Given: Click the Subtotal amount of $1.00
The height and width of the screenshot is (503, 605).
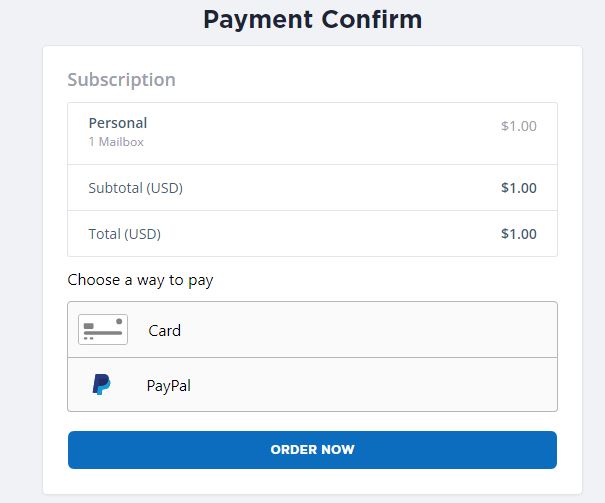Looking at the screenshot, I should click(518, 188).
